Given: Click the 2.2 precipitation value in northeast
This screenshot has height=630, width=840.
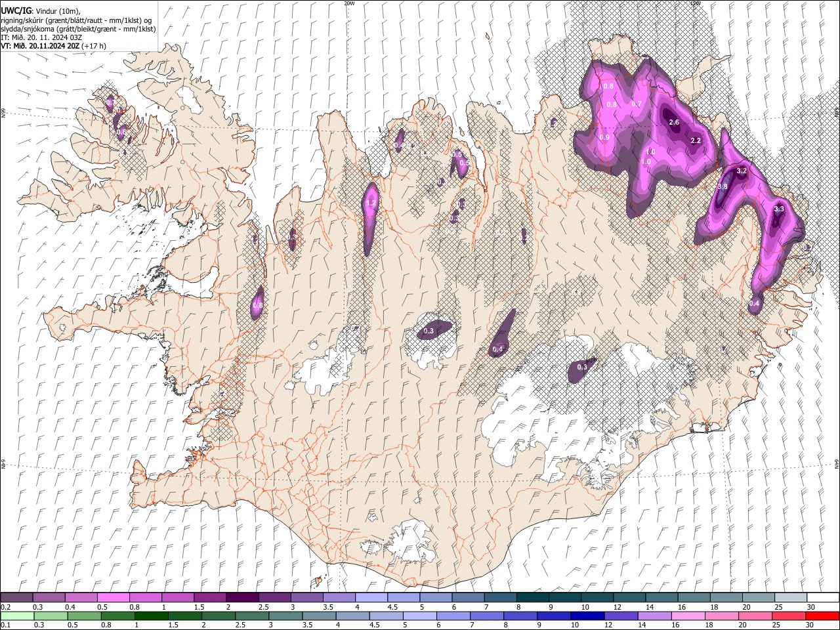Looking at the screenshot, I should click(696, 140).
